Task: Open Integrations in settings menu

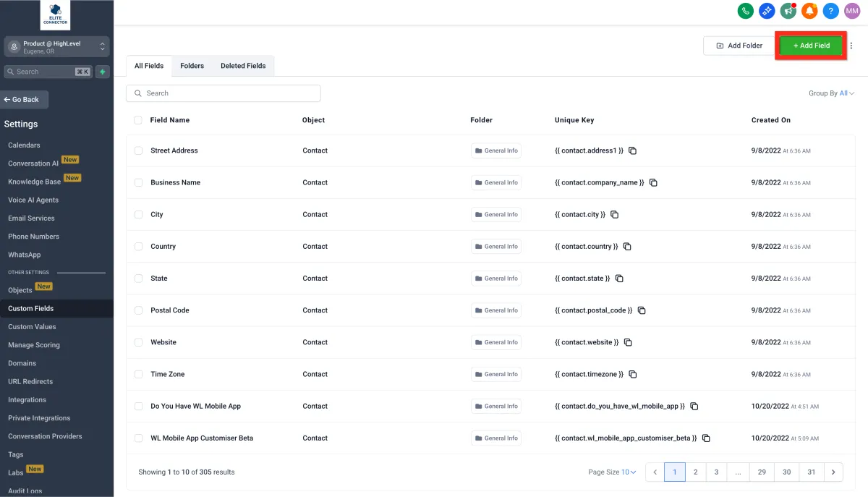Action: pos(27,400)
